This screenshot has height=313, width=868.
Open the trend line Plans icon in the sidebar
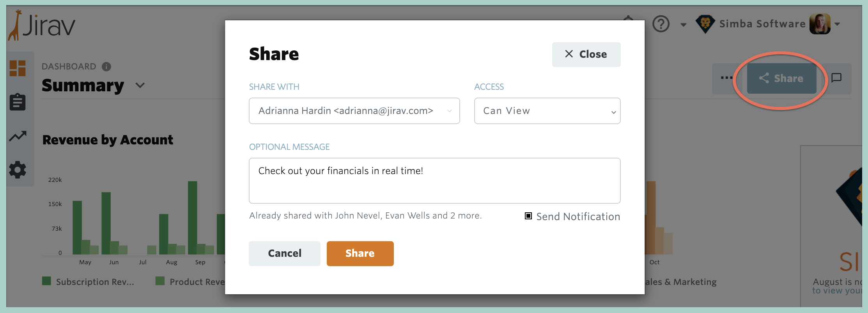[x=18, y=136]
